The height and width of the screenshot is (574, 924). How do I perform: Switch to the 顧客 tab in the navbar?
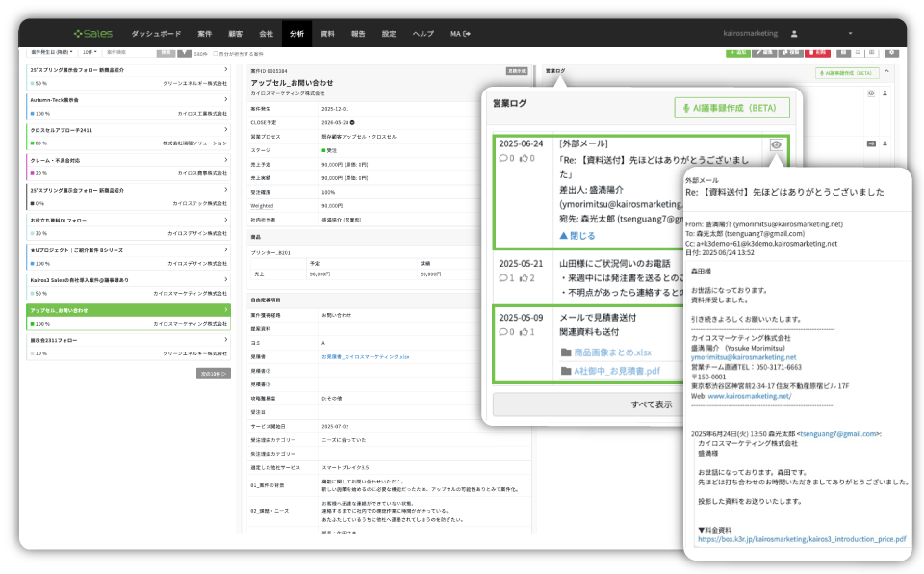[234, 34]
